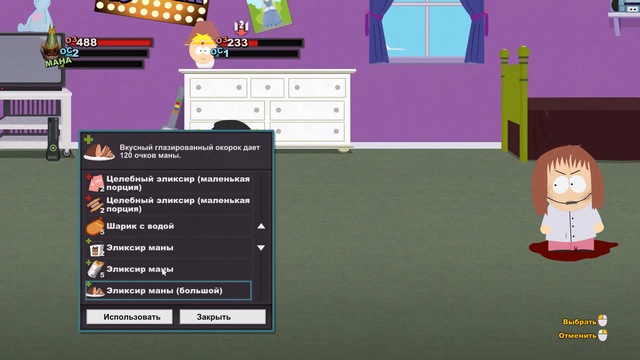This screenshot has height=360, width=640.
Task: Click the mouse icon next to Отменить
Action: pyautogui.click(x=602, y=335)
